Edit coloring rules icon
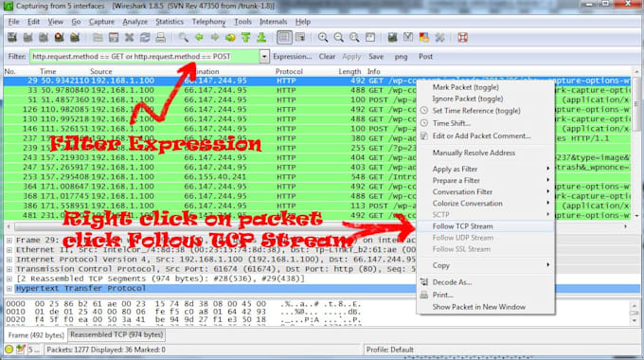Image resolution: width=644 pixels, height=360 pixels. pos(424,37)
